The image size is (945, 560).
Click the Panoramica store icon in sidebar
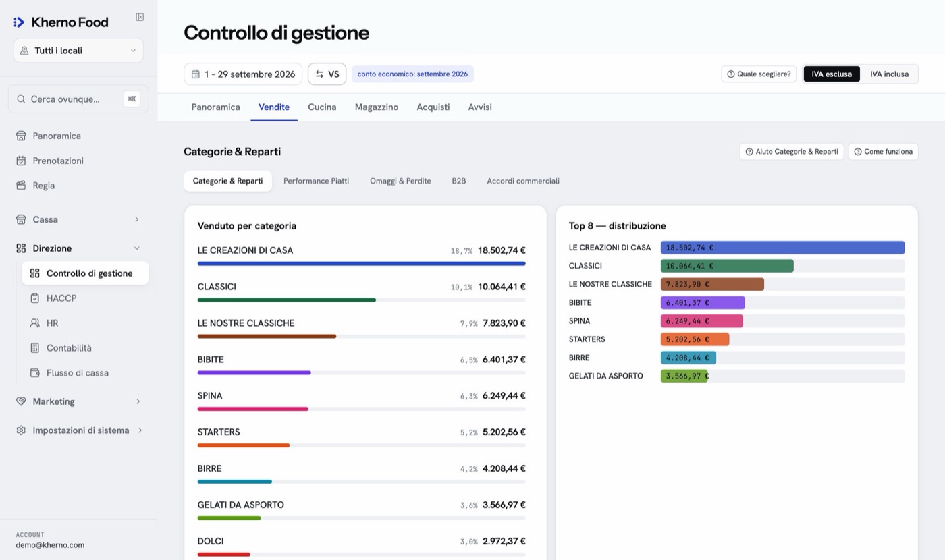(x=21, y=136)
